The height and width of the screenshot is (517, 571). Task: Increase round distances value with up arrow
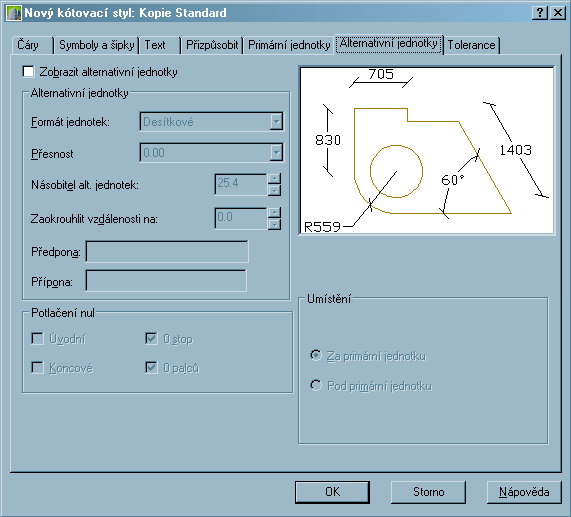(274, 213)
